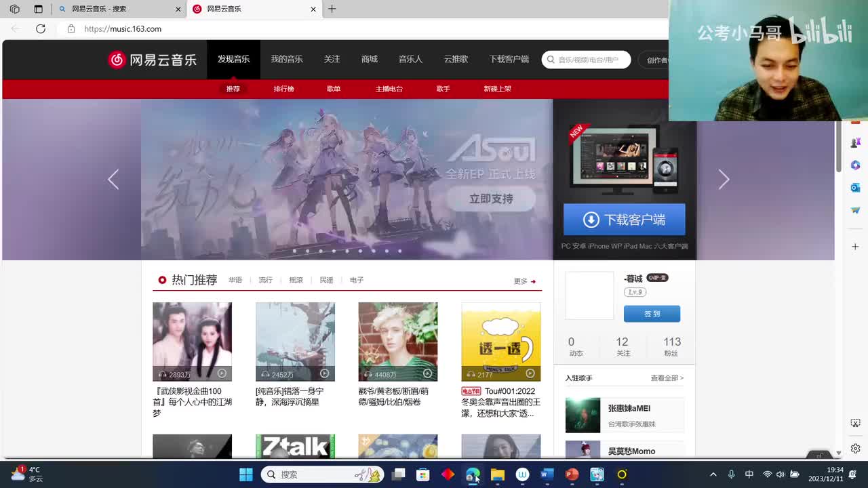Image resolution: width=868 pixels, height=488 pixels.
Task: Open the tab actions menu icon
Action: (38, 9)
